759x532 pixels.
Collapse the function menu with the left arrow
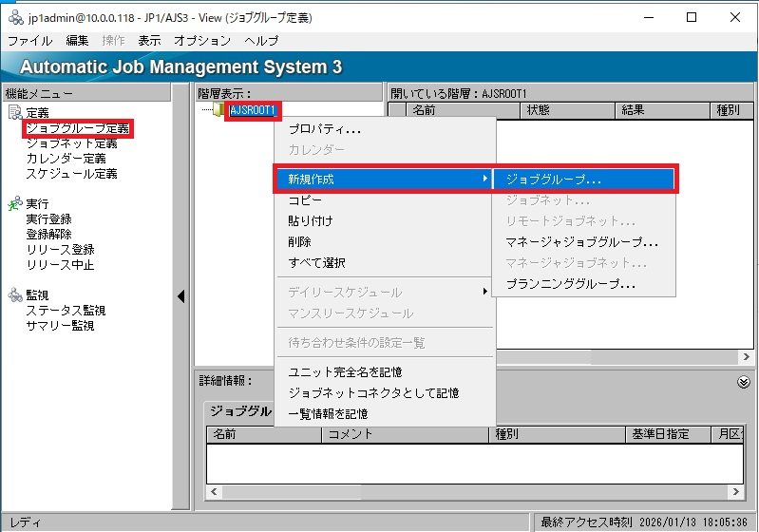(181, 296)
